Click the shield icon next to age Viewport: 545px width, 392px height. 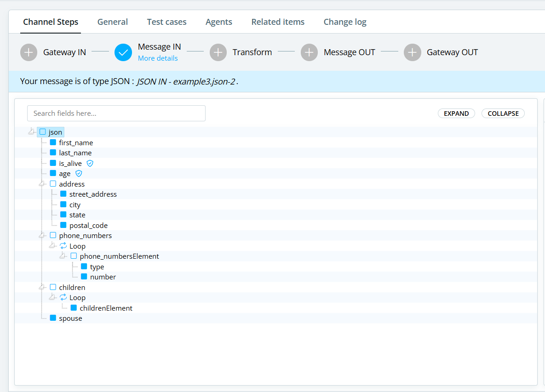(x=78, y=173)
